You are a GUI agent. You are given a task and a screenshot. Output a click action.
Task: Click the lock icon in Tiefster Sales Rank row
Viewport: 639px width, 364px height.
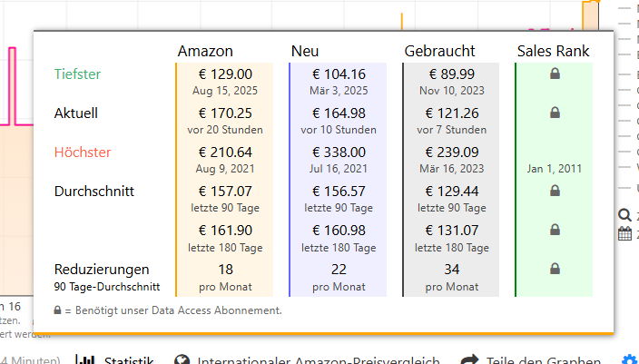(554, 74)
